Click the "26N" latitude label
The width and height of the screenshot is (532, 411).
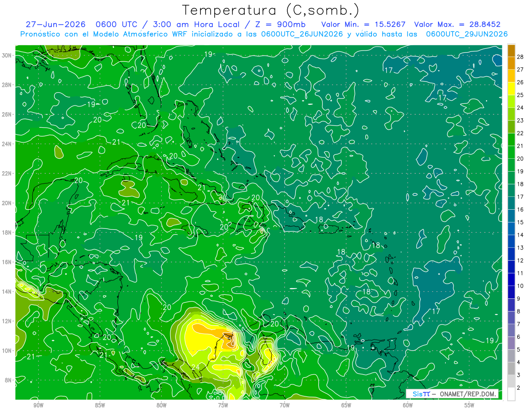7,114
